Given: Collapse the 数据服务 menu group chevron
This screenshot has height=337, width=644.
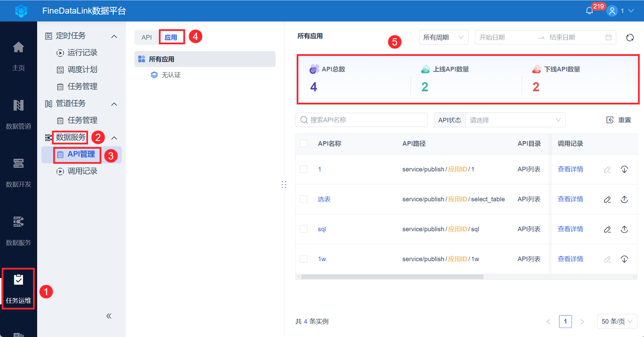Looking at the screenshot, I should click(x=114, y=138).
